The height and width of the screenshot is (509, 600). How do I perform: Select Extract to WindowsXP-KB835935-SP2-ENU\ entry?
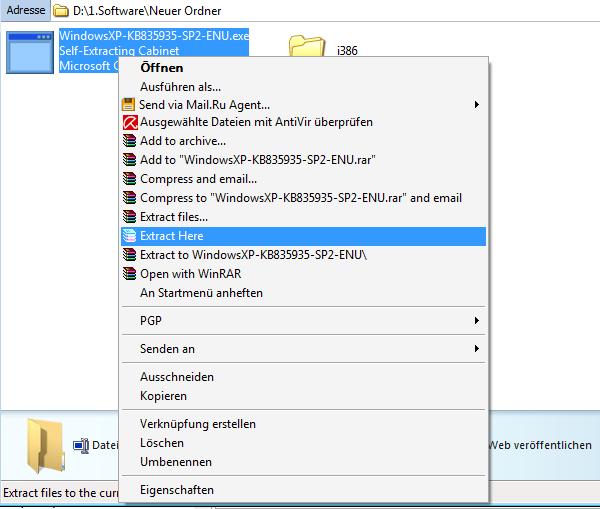tap(303, 255)
